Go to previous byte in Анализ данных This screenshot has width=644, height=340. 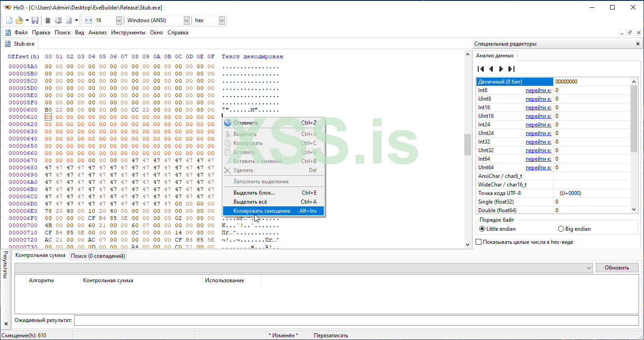[491, 69]
